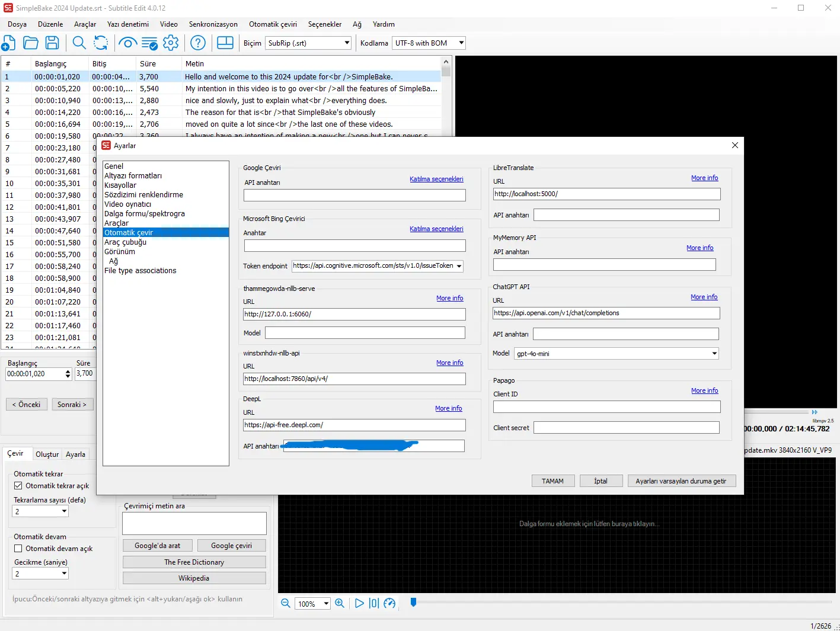Open settings gear icon in toolbar

point(171,43)
